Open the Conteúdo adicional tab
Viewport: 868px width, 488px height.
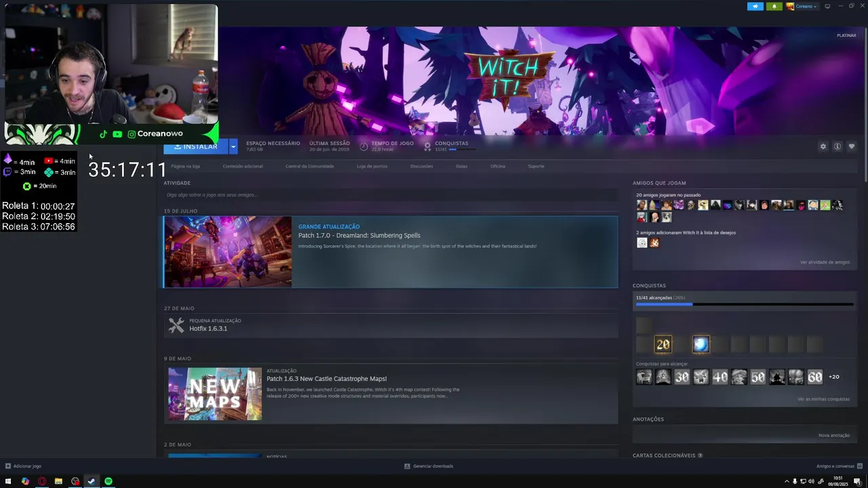(x=243, y=166)
